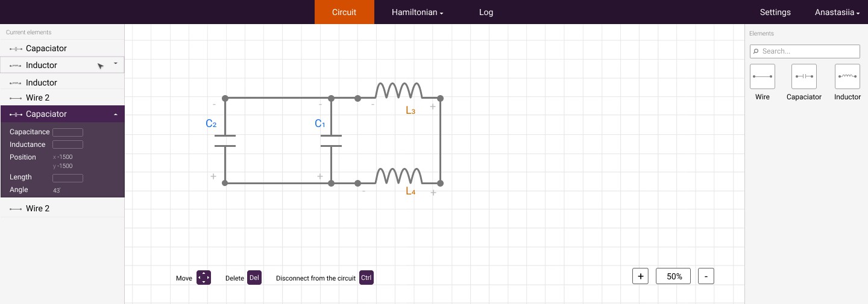
Task: Click the 'Disconnect from the circuit' hint text
Action: (316, 278)
